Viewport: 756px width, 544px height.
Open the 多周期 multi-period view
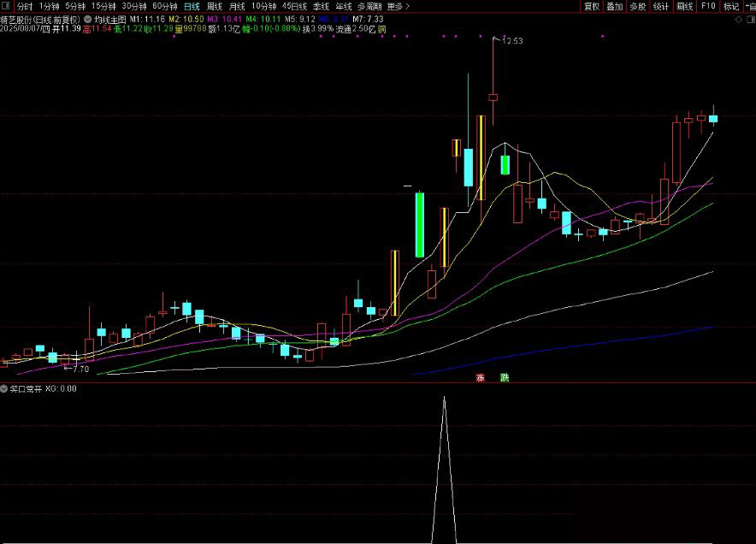click(x=369, y=6)
